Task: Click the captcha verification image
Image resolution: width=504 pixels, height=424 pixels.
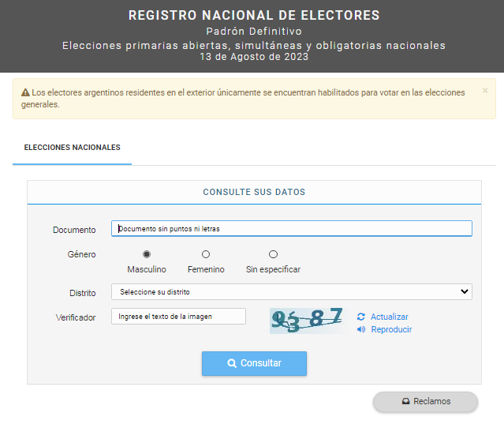Action: click(x=307, y=320)
